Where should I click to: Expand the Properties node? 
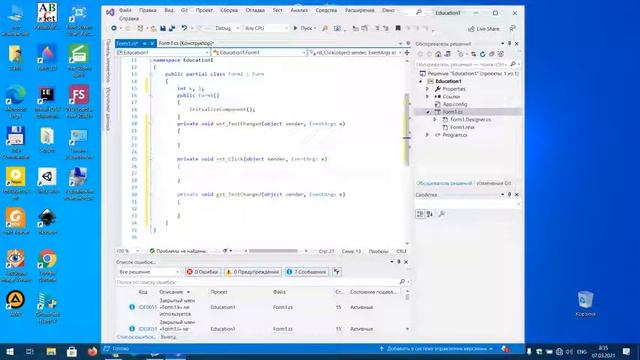[428, 89]
